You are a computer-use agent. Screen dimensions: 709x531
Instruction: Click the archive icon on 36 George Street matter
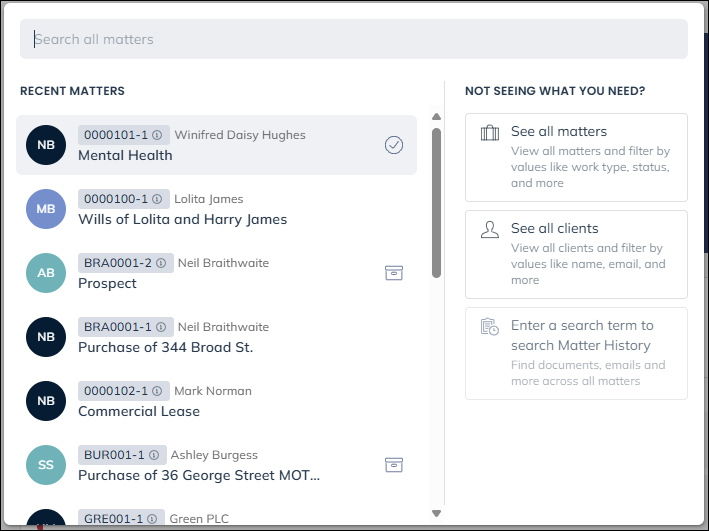point(394,465)
